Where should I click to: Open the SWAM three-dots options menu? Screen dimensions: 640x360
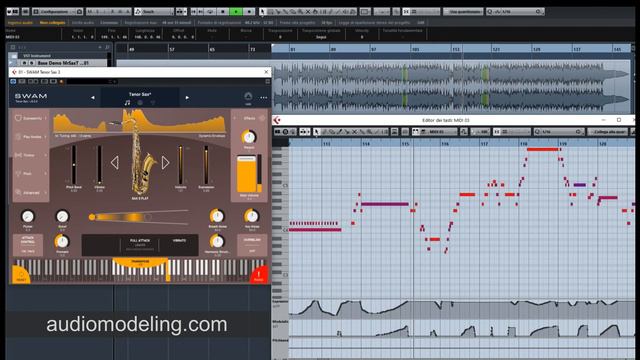[x=264, y=98]
